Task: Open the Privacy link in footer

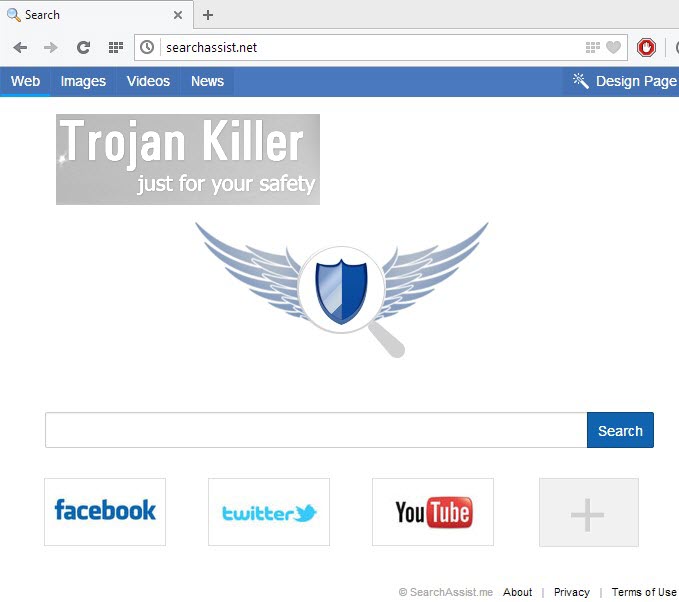Action: pos(571,592)
